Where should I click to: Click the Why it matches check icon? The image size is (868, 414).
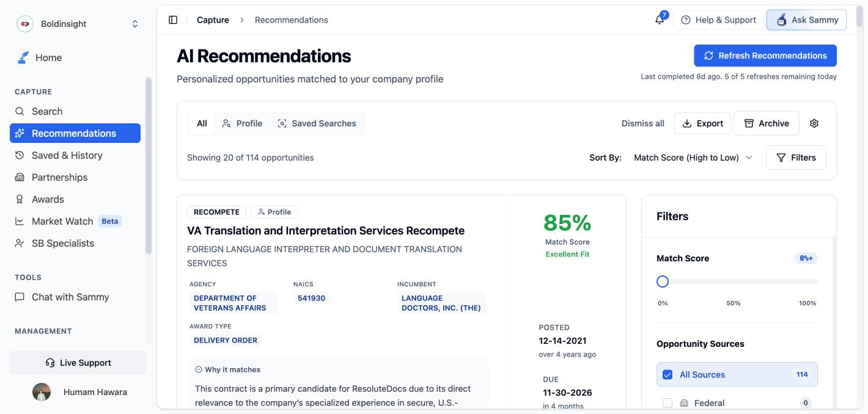(199, 369)
